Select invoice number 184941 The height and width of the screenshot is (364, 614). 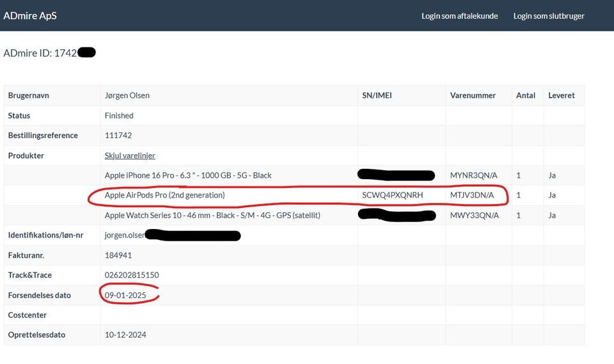click(118, 255)
